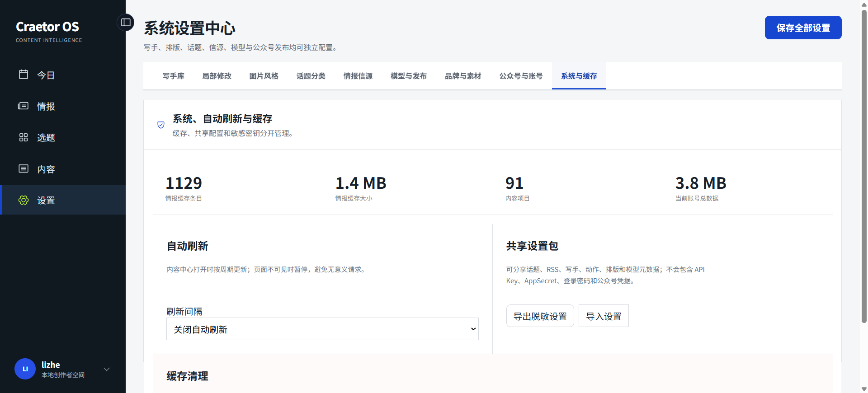Viewport: 868px width, 393px height.
Task: Select the 系统与缓存 tab
Action: click(x=579, y=76)
